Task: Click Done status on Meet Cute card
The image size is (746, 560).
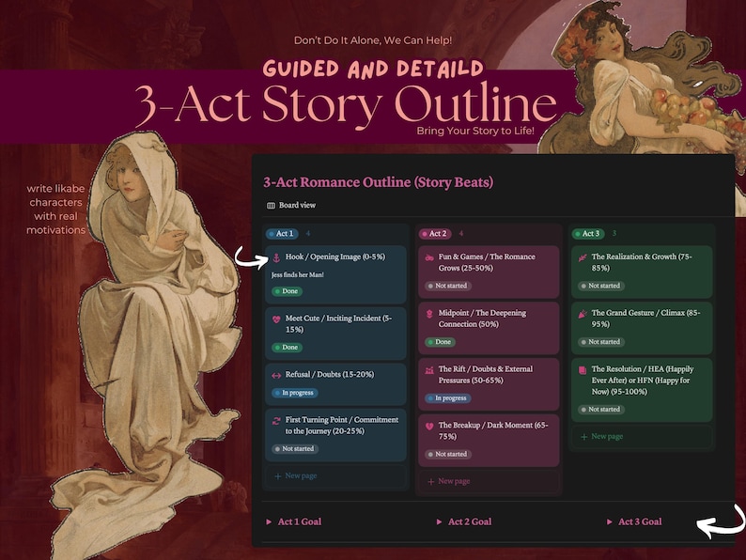Action: (x=287, y=348)
